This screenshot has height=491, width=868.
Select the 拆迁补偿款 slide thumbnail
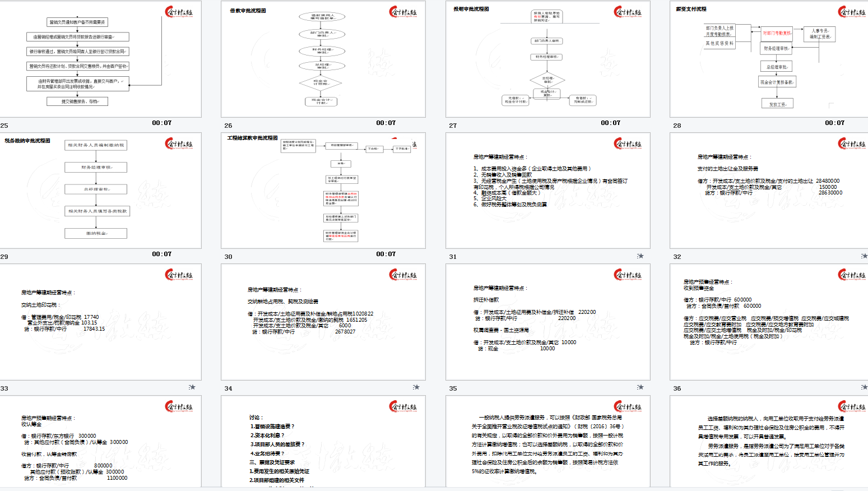click(548, 322)
